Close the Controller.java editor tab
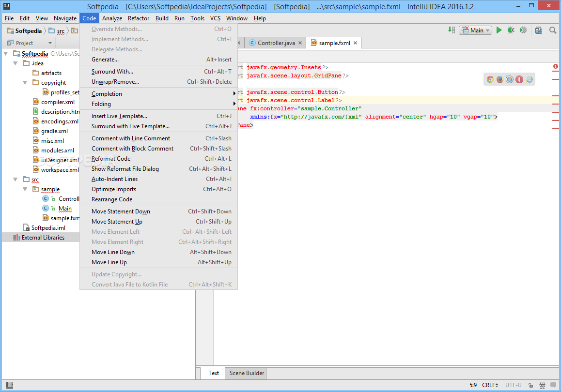This screenshot has height=392, width=561. (300, 43)
